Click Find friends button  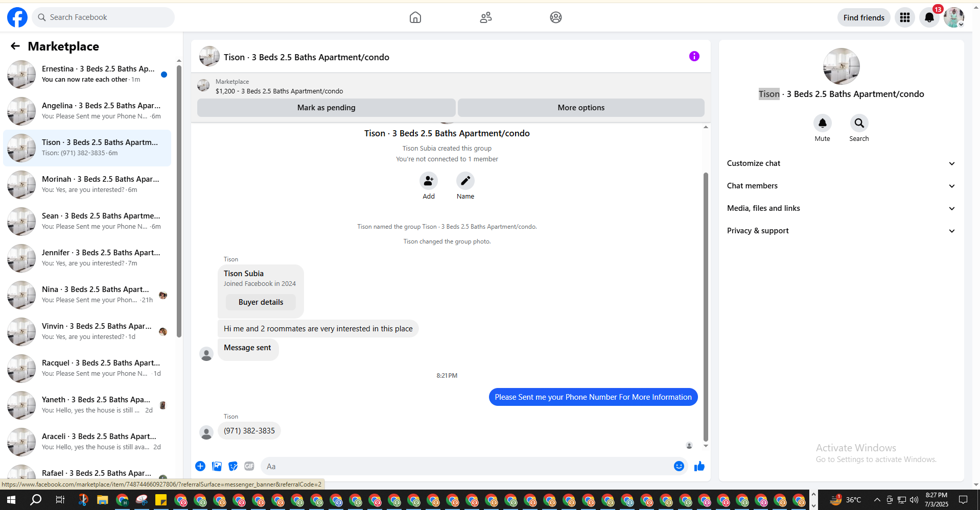tap(864, 17)
